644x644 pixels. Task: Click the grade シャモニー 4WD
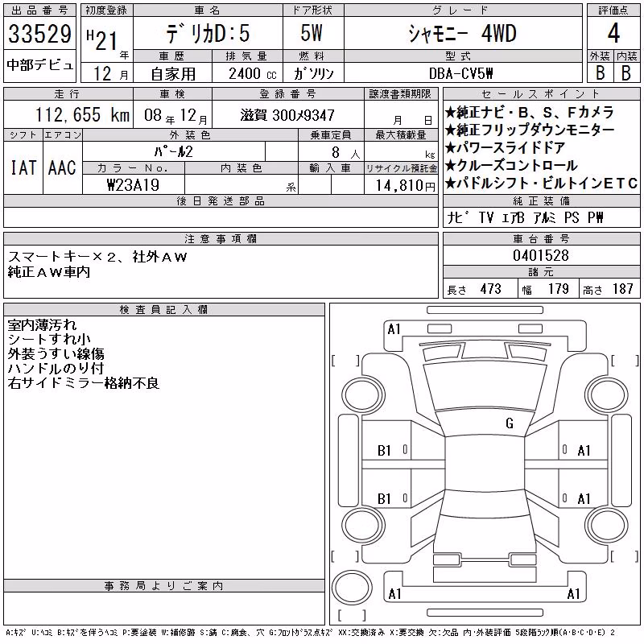coord(462,33)
